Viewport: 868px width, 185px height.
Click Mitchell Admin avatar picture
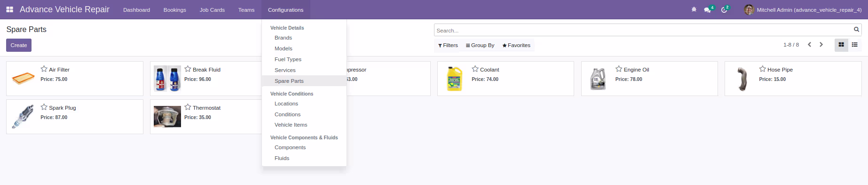click(749, 9)
